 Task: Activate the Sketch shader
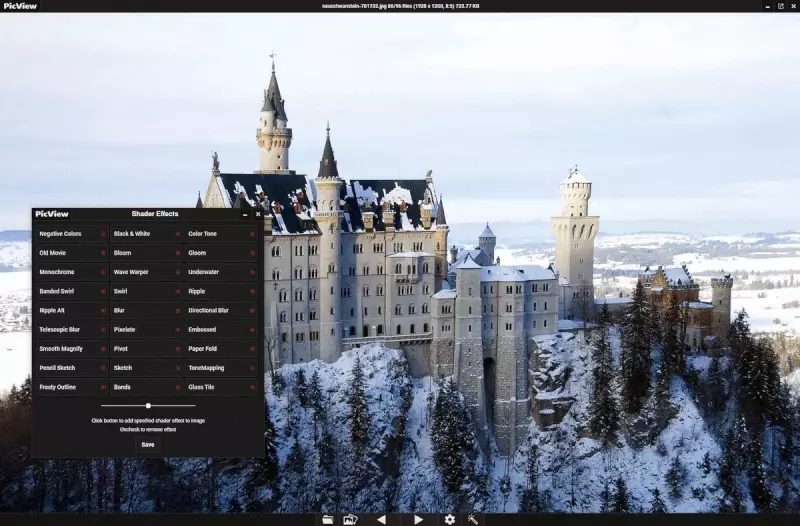(146, 368)
